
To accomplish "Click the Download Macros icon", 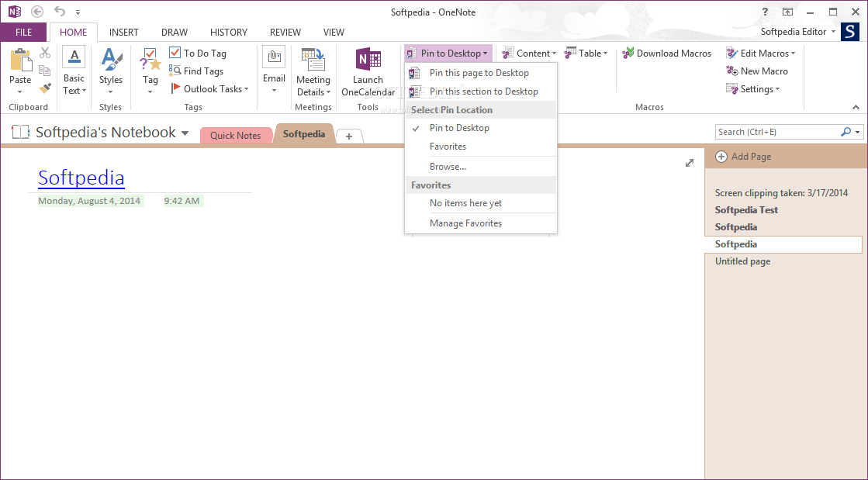I will click(x=628, y=54).
